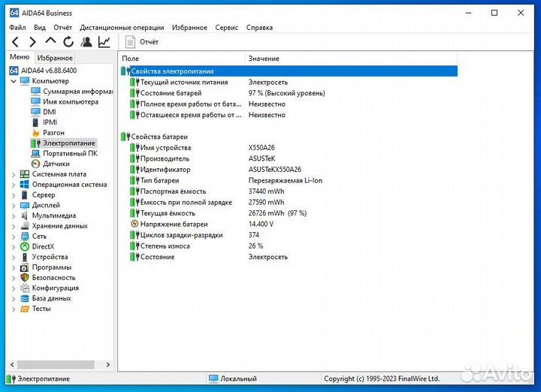Open the Вид menu
Image resolution: width=541 pixels, height=392 pixels.
point(40,27)
